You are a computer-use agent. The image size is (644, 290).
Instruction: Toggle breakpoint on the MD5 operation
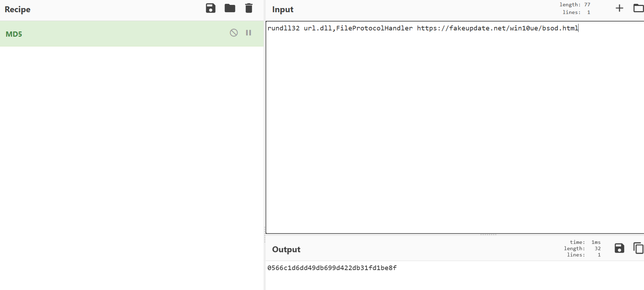248,33
